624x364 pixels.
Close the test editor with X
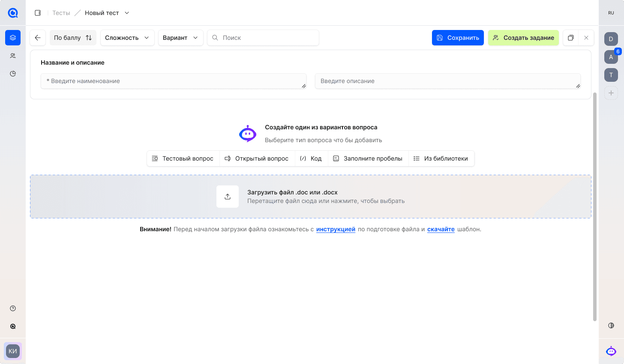(586, 38)
